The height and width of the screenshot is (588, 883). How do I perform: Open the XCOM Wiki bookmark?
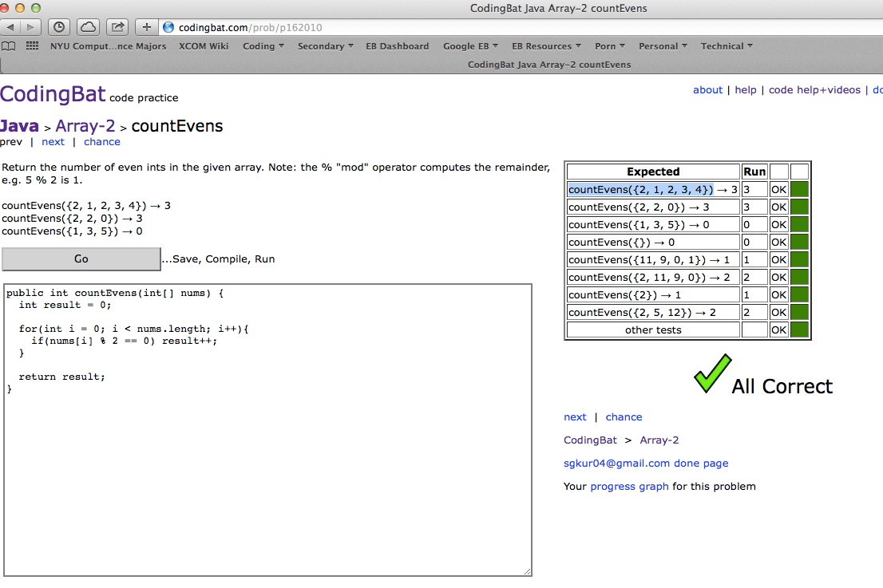204,46
